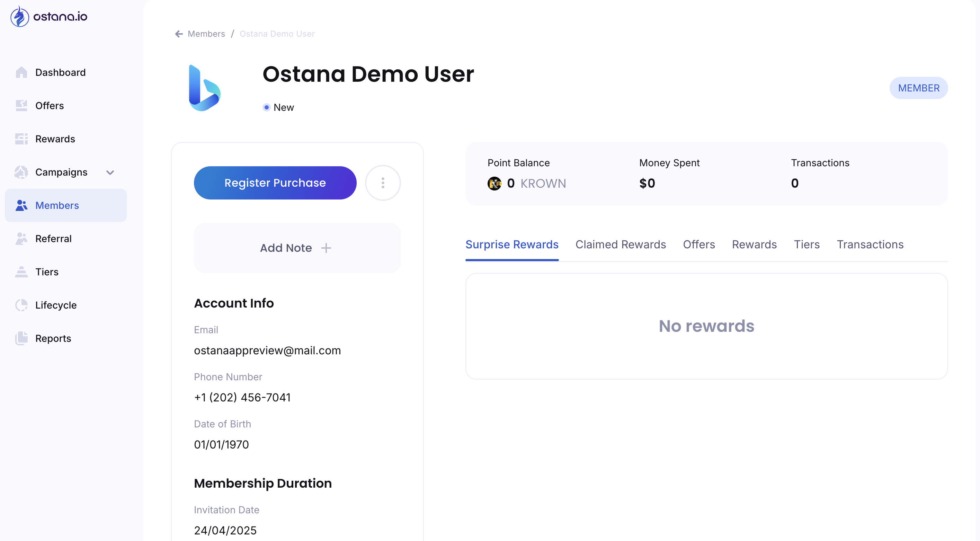The height and width of the screenshot is (541, 980).
Task: Click the Ostana Demo User breadcrumb
Action: [277, 34]
